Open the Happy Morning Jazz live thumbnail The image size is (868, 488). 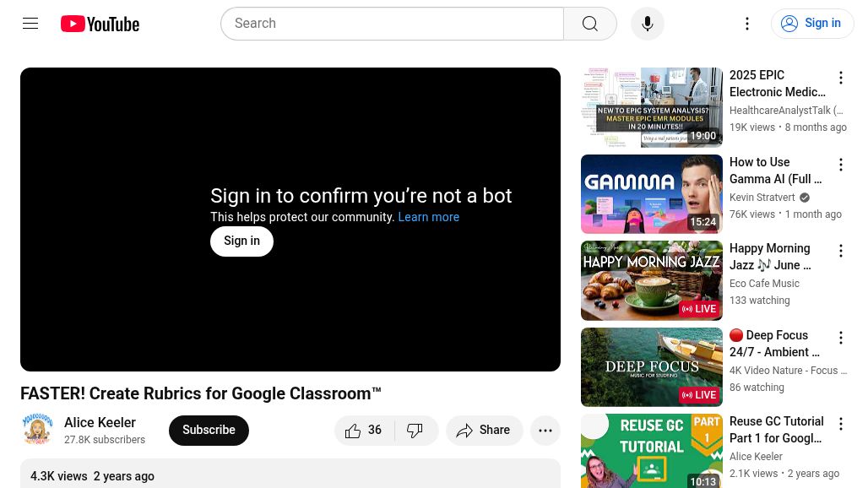click(x=652, y=280)
